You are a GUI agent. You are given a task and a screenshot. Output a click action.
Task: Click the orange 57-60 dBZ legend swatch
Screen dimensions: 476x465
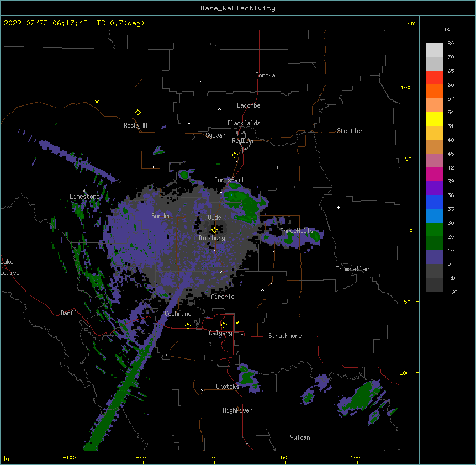(434, 91)
